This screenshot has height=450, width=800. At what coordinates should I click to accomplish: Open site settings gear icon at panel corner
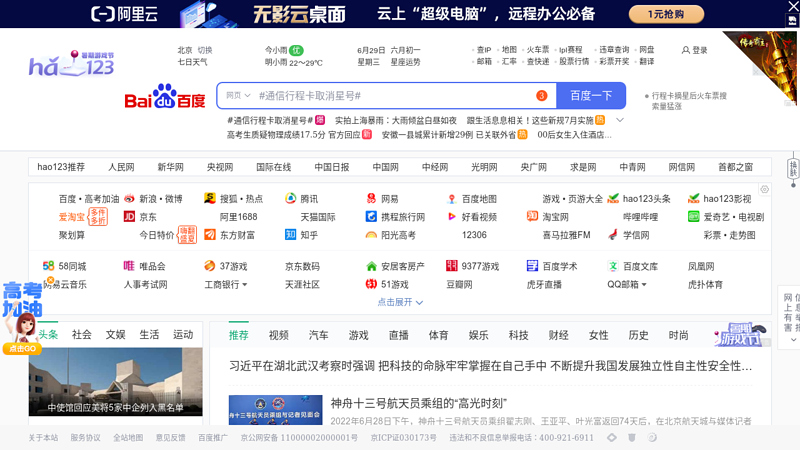coord(764,189)
